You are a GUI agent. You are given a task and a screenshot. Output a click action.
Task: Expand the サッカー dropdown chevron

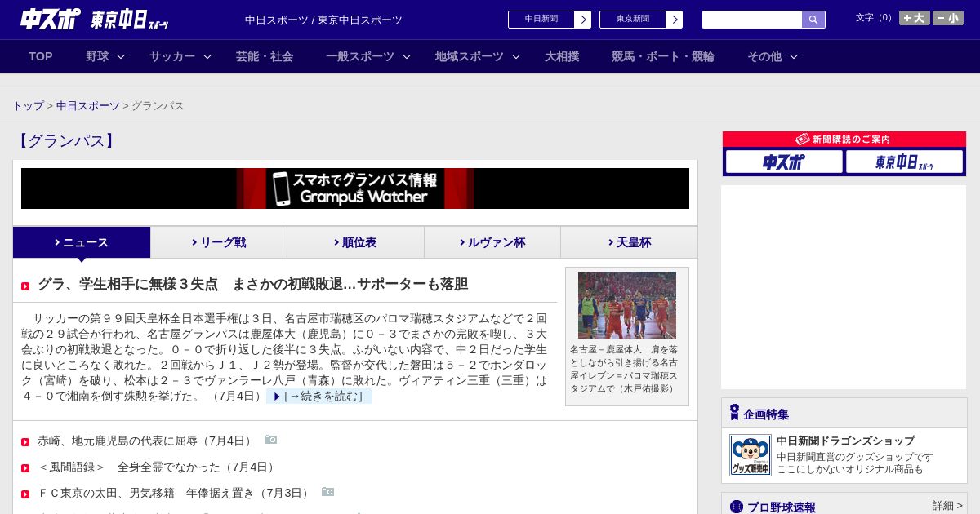(x=207, y=57)
